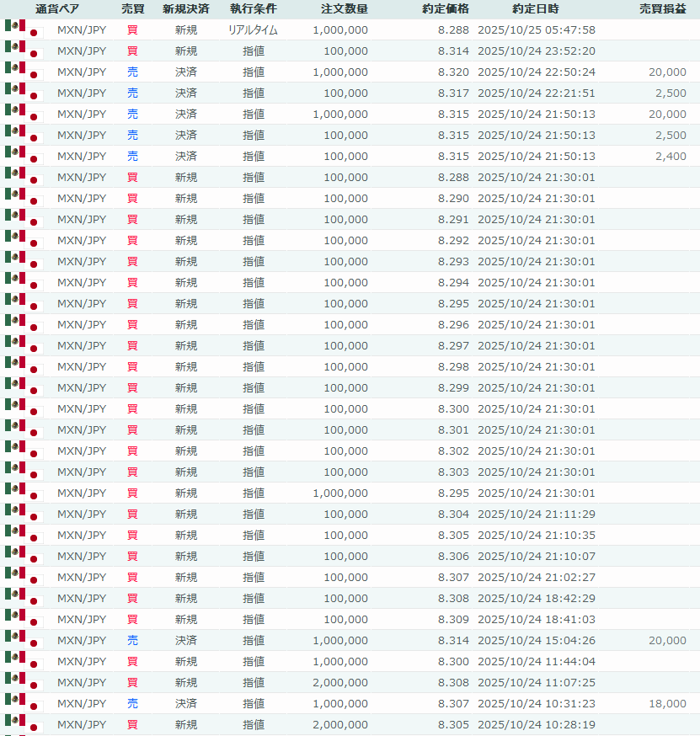Click MXN/JPY flag icon for the 23:52:20 trade
This screenshot has height=736, width=700.
tap(23, 51)
